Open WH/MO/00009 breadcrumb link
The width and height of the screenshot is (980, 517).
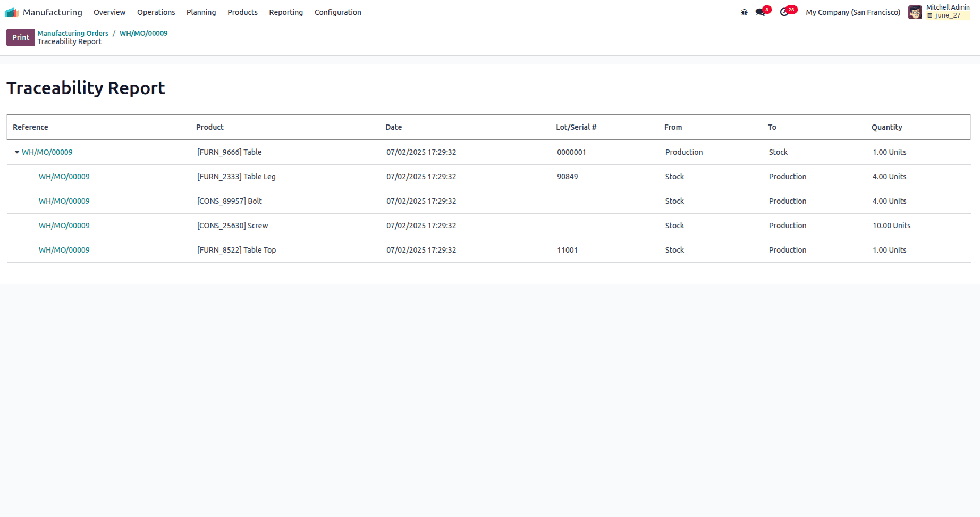tap(143, 33)
